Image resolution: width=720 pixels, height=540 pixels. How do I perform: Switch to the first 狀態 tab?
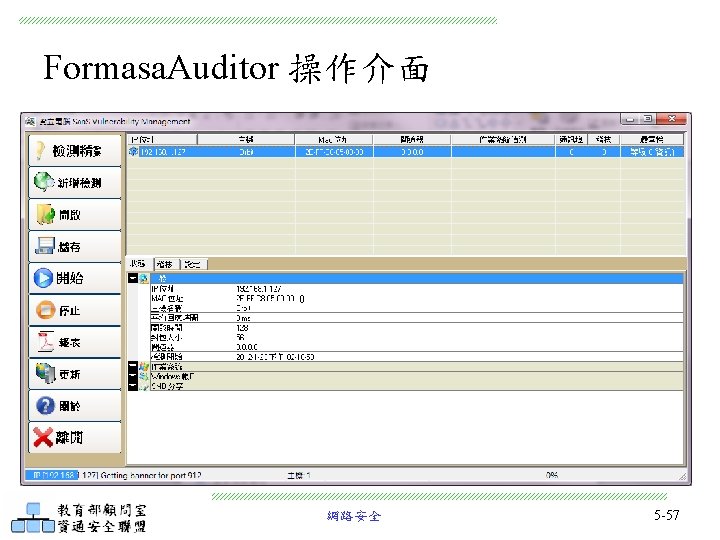[138, 264]
